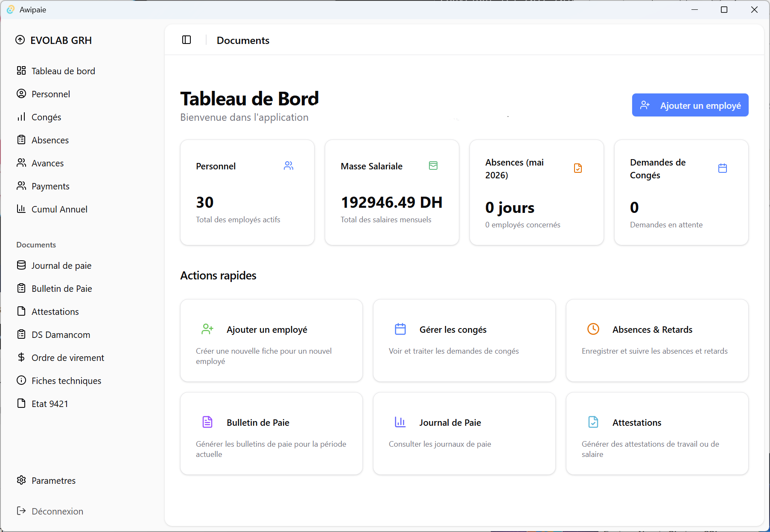This screenshot has width=770, height=532.
Task: Click the EVOLAB GRH logo icon
Action: tap(20, 40)
